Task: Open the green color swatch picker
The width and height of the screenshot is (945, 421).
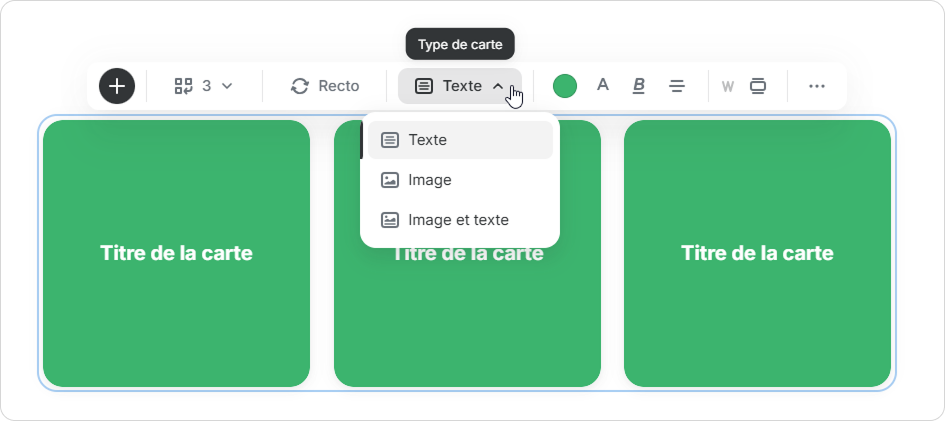Action: point(565,86)
